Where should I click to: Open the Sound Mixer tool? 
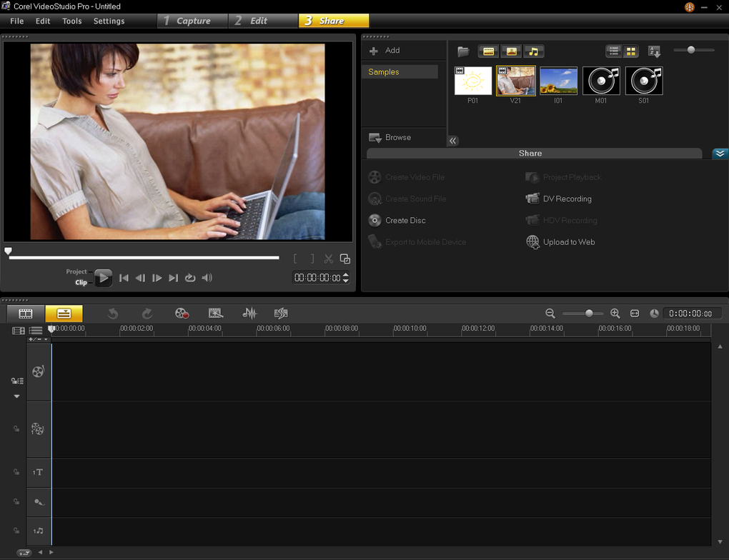point(249,313)
